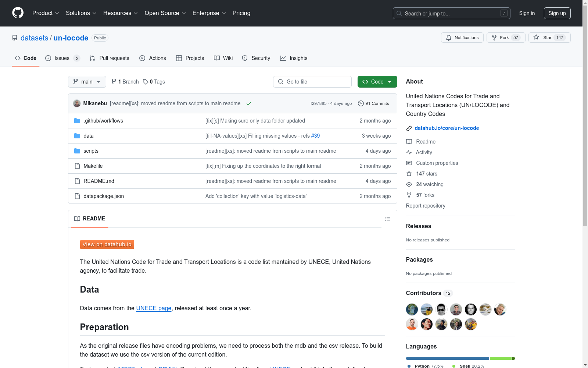Open Readme link in About sidebar

(421, 142)
